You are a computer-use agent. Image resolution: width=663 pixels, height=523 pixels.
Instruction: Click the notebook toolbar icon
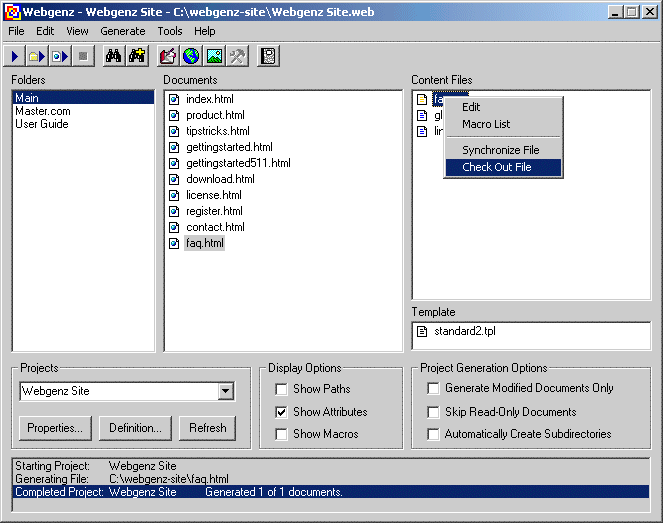click(268, 56)
